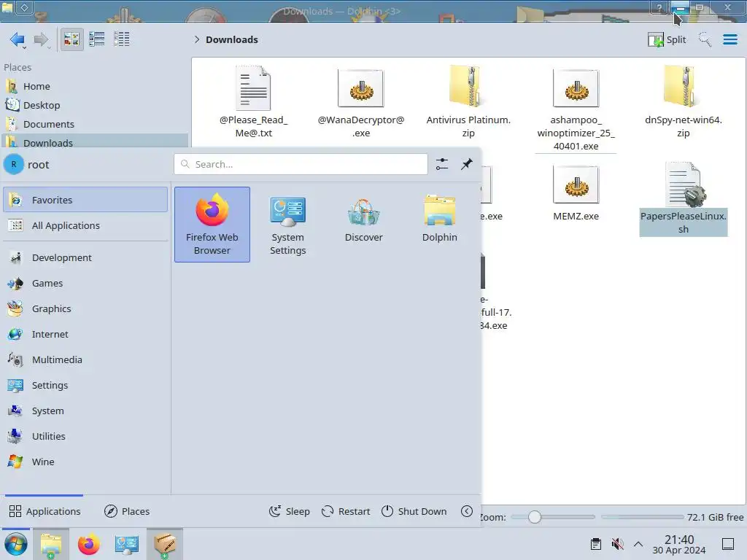Select the Favorites category
The width and height of the screenshot is (747, 560).
tap(85, 200)
